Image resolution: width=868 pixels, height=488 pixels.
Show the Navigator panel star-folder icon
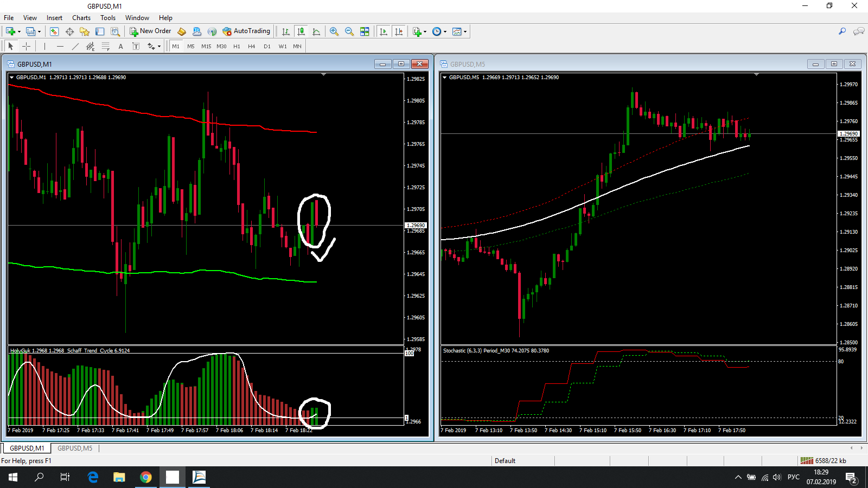[x=85, y=31]
